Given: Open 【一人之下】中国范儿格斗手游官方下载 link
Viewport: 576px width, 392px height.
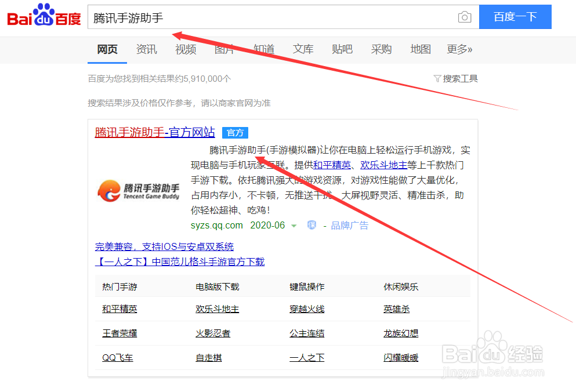Looking at the screenshot, I should tap(180, 262).
